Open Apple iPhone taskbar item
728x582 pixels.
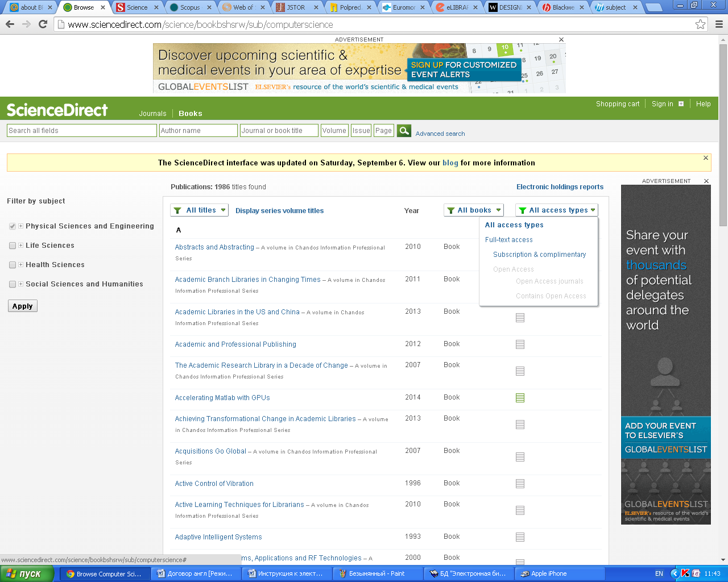tap(560, 573)
